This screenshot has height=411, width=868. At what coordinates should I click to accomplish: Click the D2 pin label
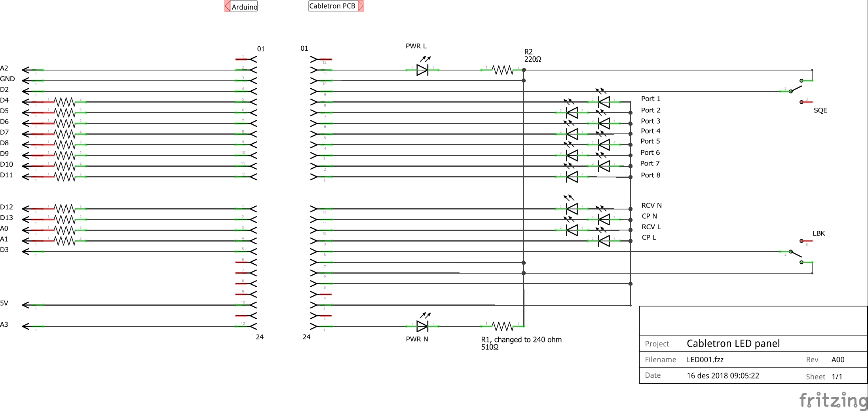click(x=4, y=89)
